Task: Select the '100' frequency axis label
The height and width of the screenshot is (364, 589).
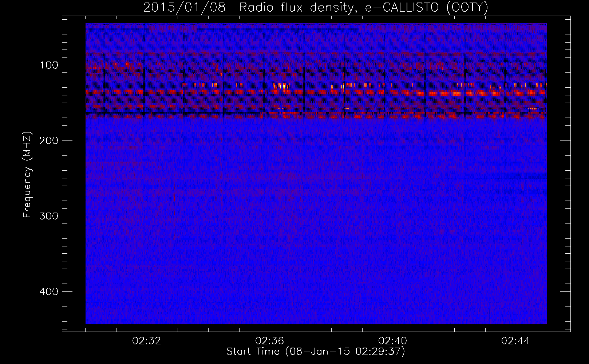Action: click(x=50, y=65)
